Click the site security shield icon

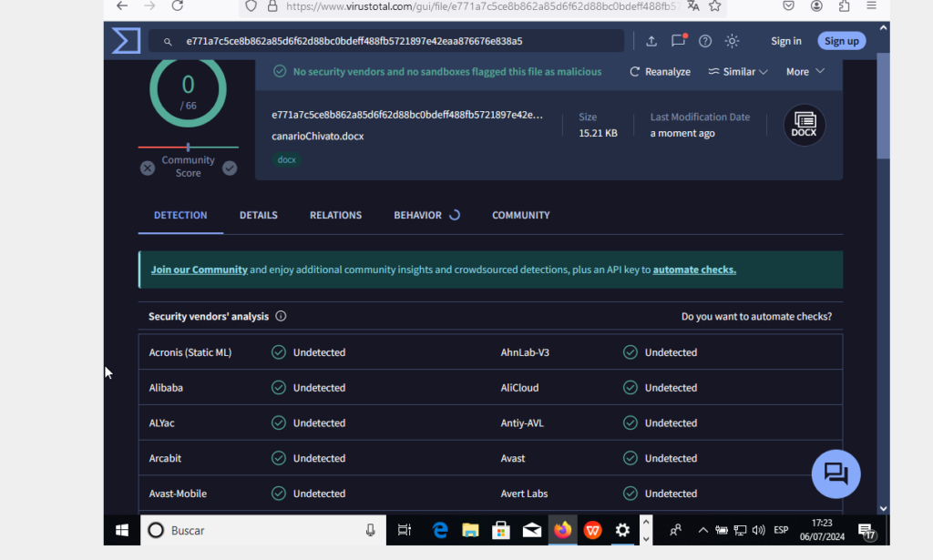tap(251, 6)
